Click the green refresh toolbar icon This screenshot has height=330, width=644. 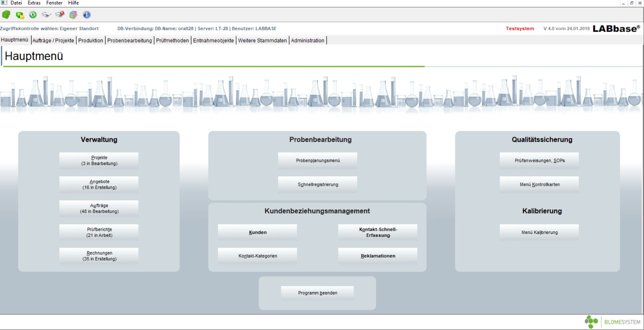[x=33, y=15]
